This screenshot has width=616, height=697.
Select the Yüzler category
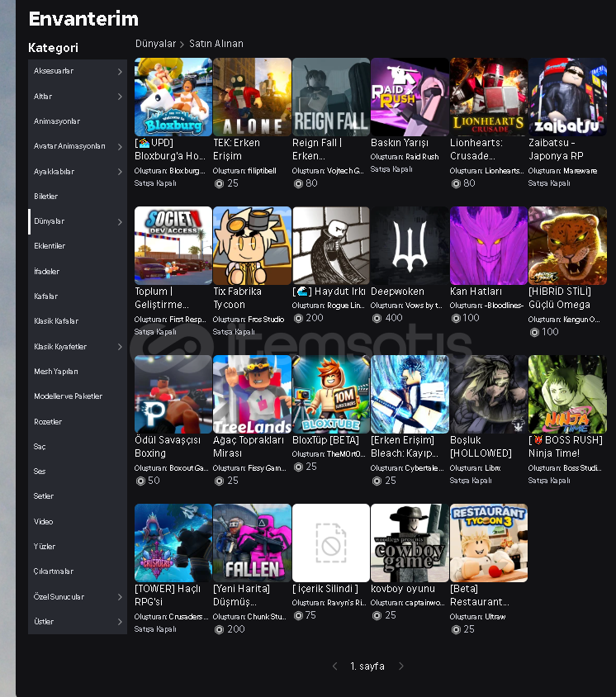(78, 547)
